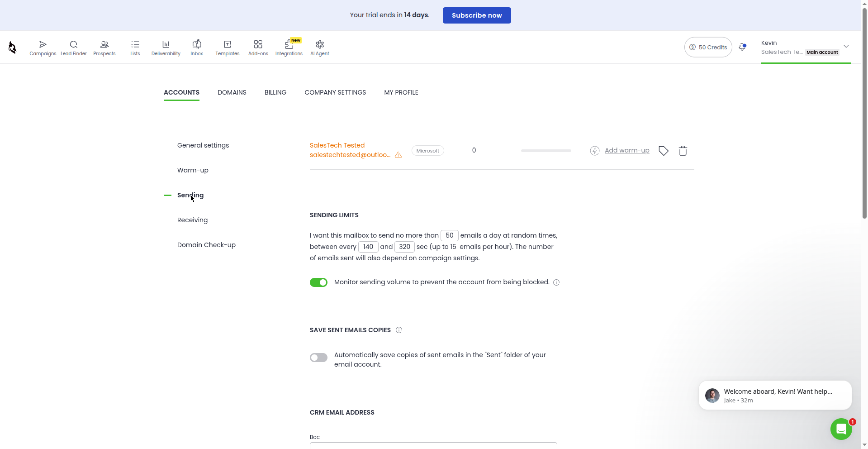868x449 pixels.
Task: Click maximum interval field showing 320
Action: coord(405,247)
